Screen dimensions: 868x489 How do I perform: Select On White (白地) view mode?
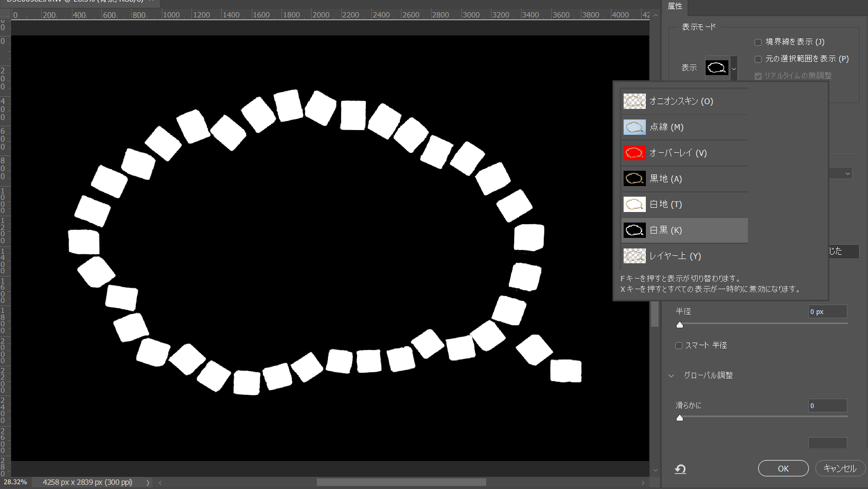[x=684, y=204]
